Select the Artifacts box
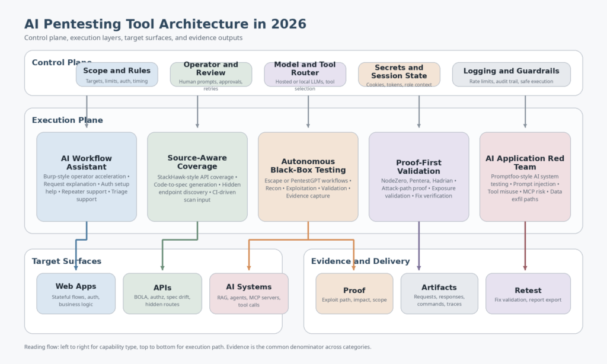 pyautogui.click(x=439, y=293)
